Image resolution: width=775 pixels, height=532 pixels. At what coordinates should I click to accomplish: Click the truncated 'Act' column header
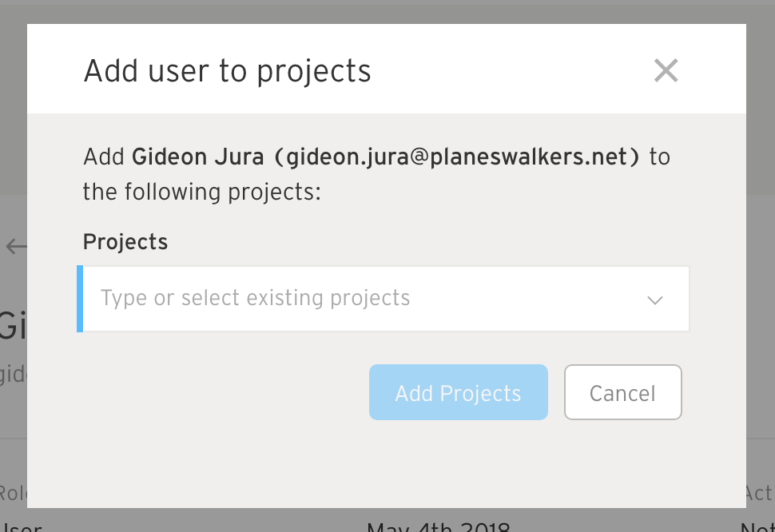(759, 494)
